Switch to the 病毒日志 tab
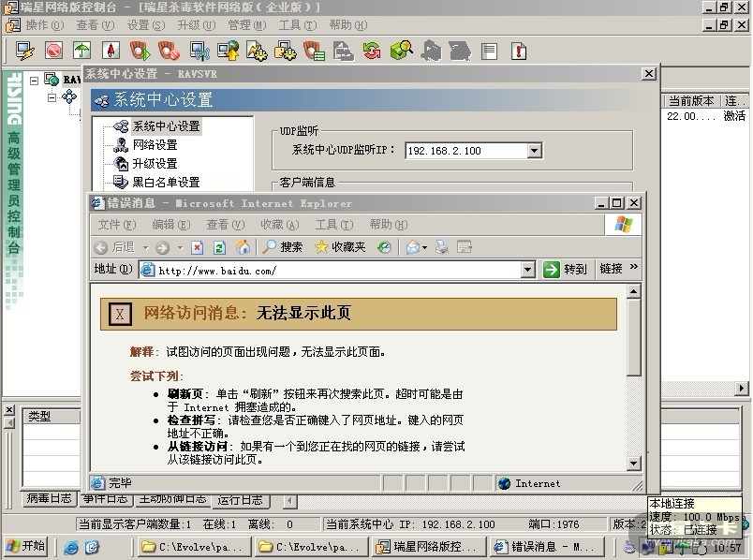This screenshot has width=753, height=560. [49, 499]
